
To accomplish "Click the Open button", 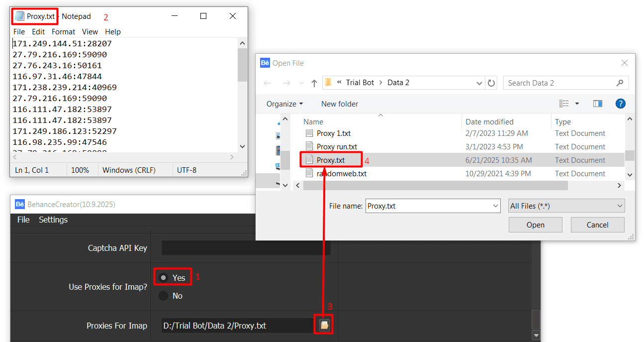I will coord(535,225).
